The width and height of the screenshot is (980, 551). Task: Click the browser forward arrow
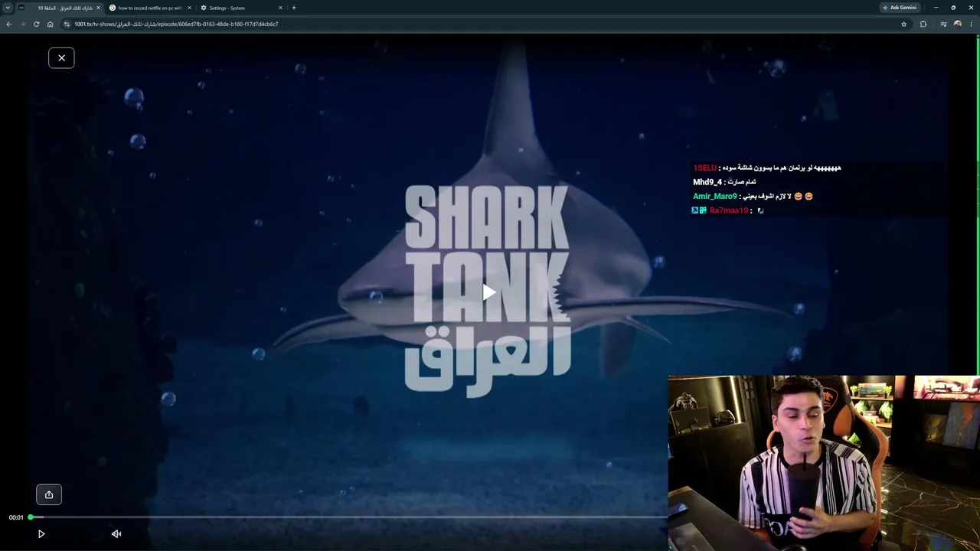point(22,24)
